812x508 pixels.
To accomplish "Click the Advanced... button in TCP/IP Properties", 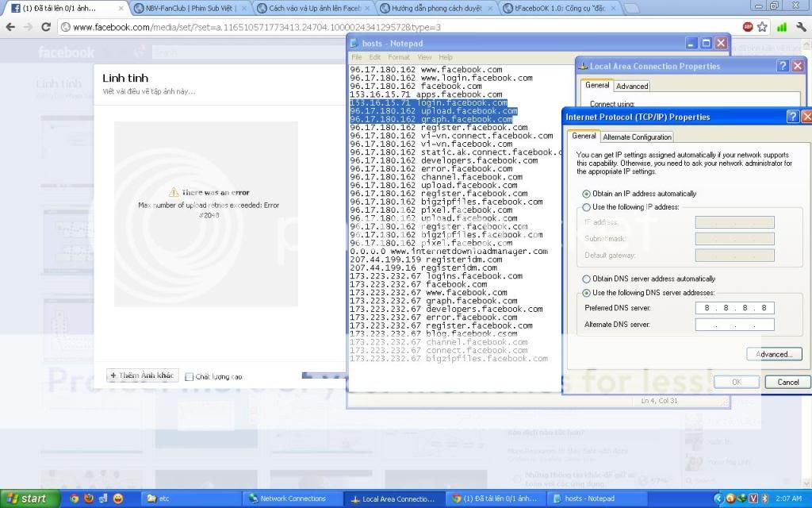I will (774, 354).
